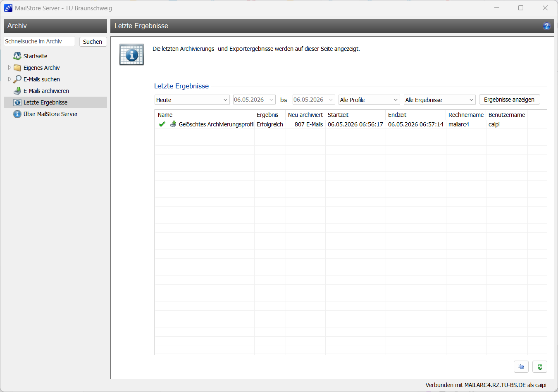Click the Startseite home icon
This screenshot has width=558, height=392.
(17, 56)
